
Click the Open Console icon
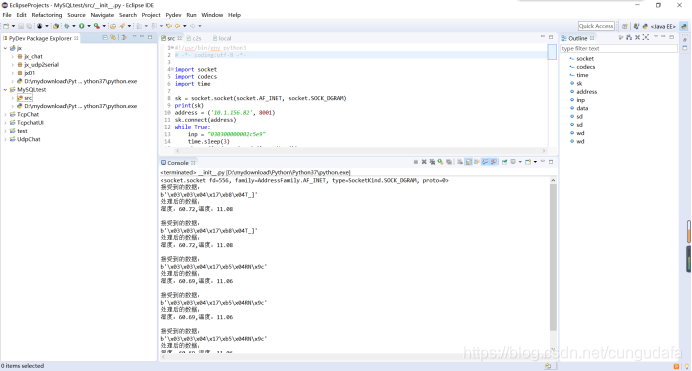coord(528,162)
